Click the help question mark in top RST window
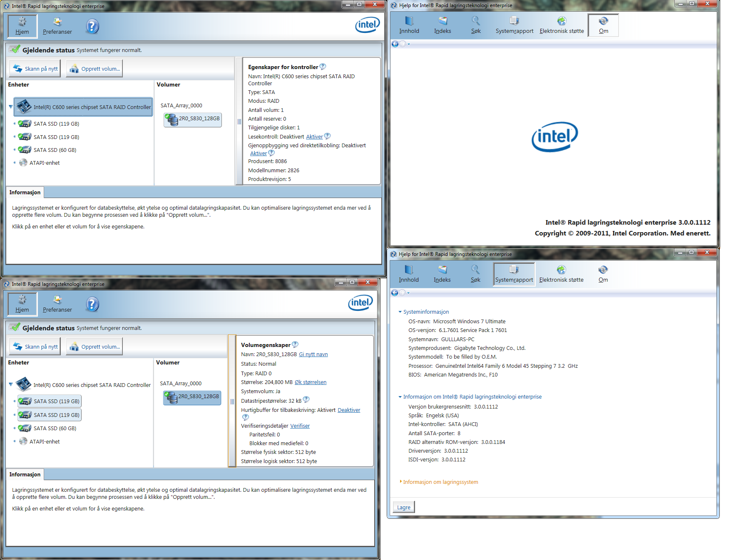This screenshot has width=736, height=560. tap(92, 26)
